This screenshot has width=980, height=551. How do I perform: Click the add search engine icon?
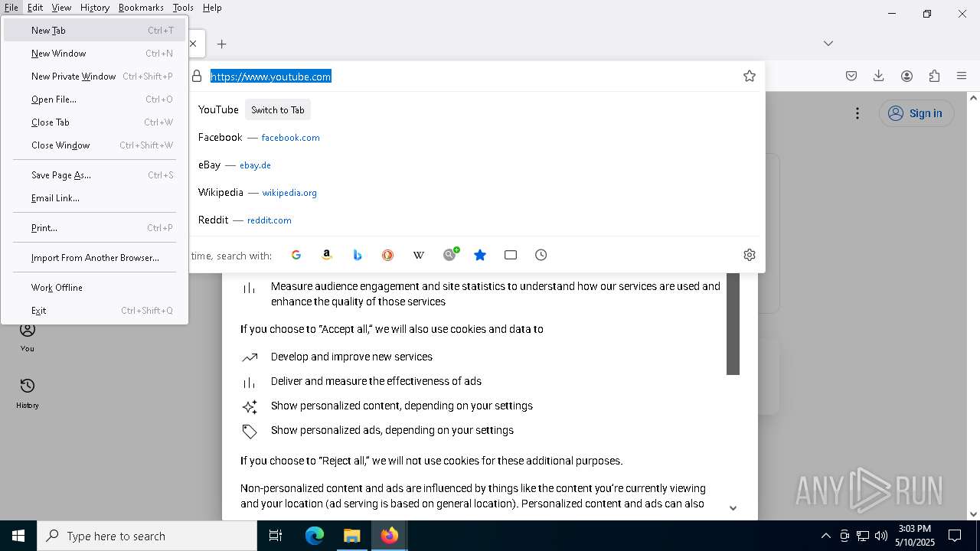450,254
